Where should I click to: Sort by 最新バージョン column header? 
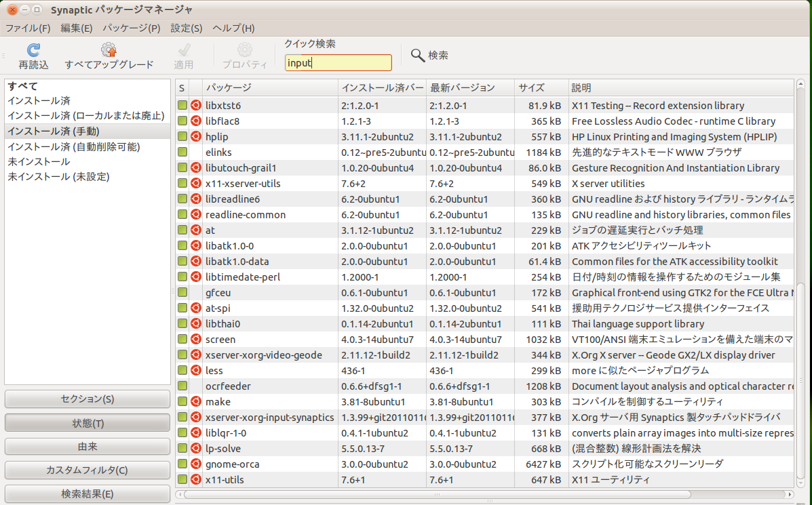coord(470,88)
